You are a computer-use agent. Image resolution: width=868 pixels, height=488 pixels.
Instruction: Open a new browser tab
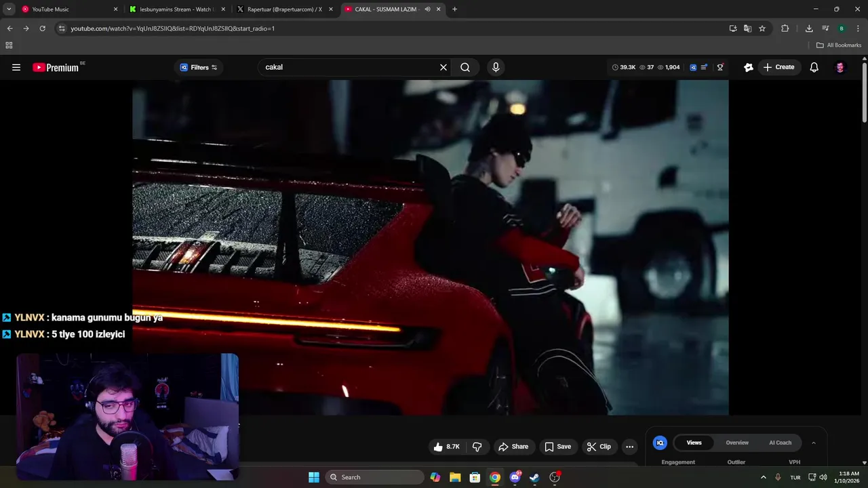coord(454,9)
